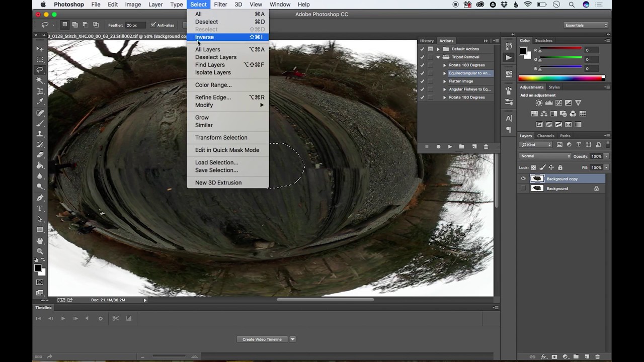This screenshot has height=362, width=644.
Task: Switch to the Swatches tab
Action: [x=543, y=40]
